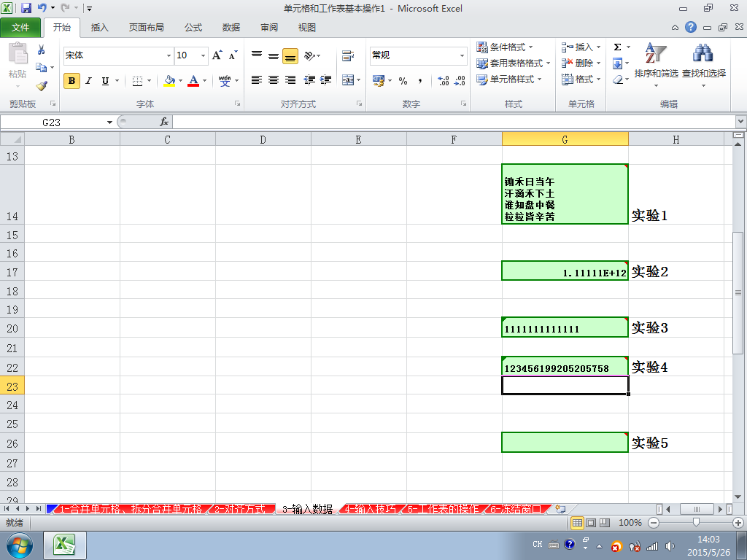Click the red font color A

[193, 80]
